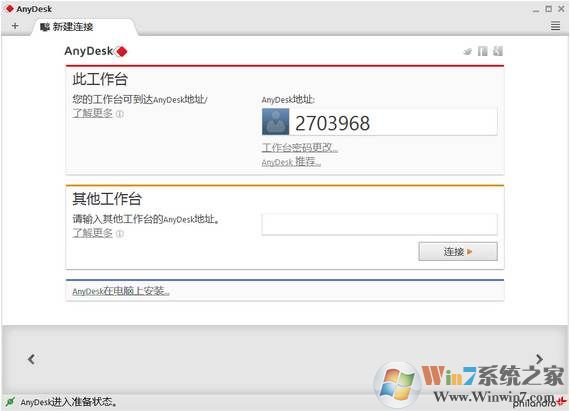This screenshot has width=571, height=411.
Task: Go to next item with right arrow
Action: (539, 359)
